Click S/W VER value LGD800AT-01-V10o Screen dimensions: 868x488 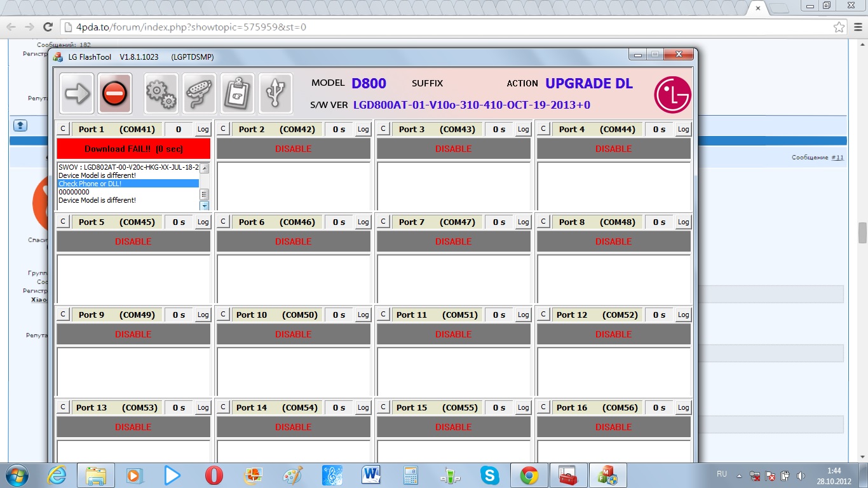471,105
